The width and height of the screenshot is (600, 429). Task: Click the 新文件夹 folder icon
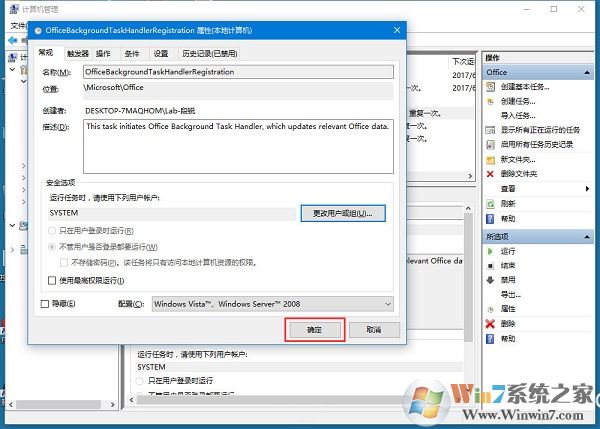pyautogui.click(x=490, y=160)
